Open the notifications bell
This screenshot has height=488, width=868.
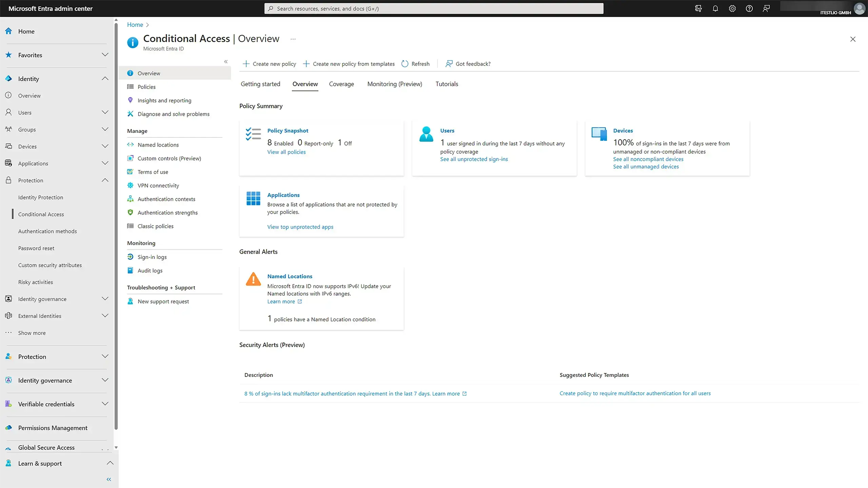click(715, 8)
